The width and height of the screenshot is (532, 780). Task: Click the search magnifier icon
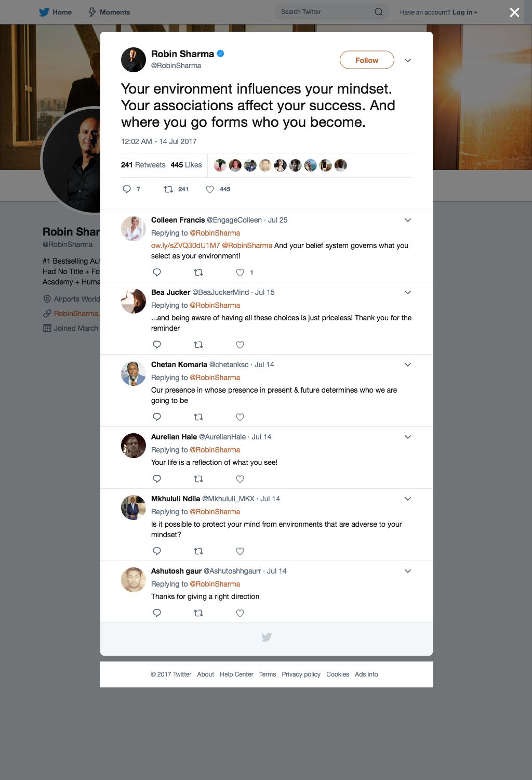379,12
